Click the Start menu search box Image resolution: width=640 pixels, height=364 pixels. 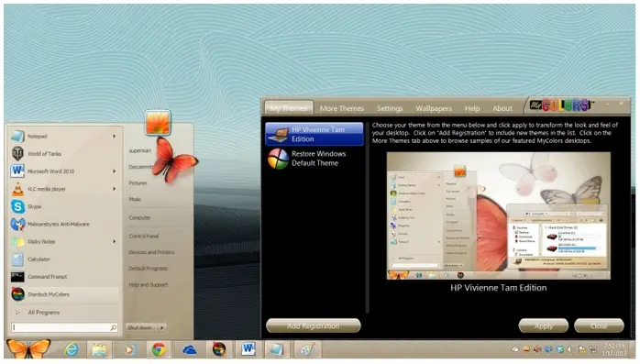point(61,327)
